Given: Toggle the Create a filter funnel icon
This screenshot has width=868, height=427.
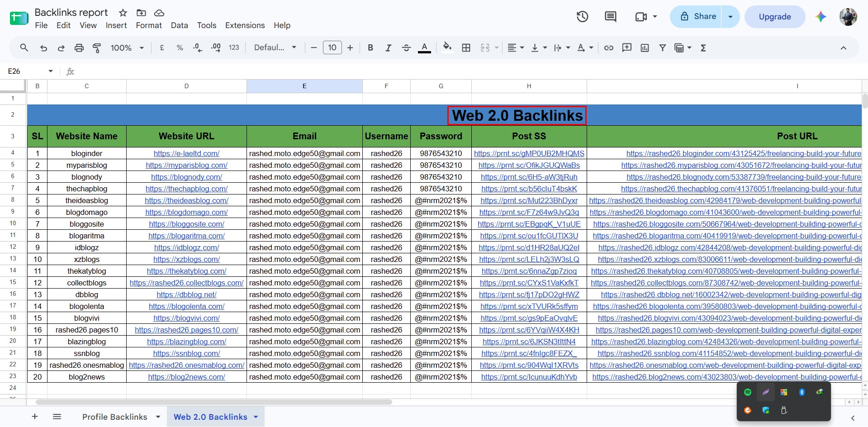Looking at the screenshot, I should pos(663,47).
